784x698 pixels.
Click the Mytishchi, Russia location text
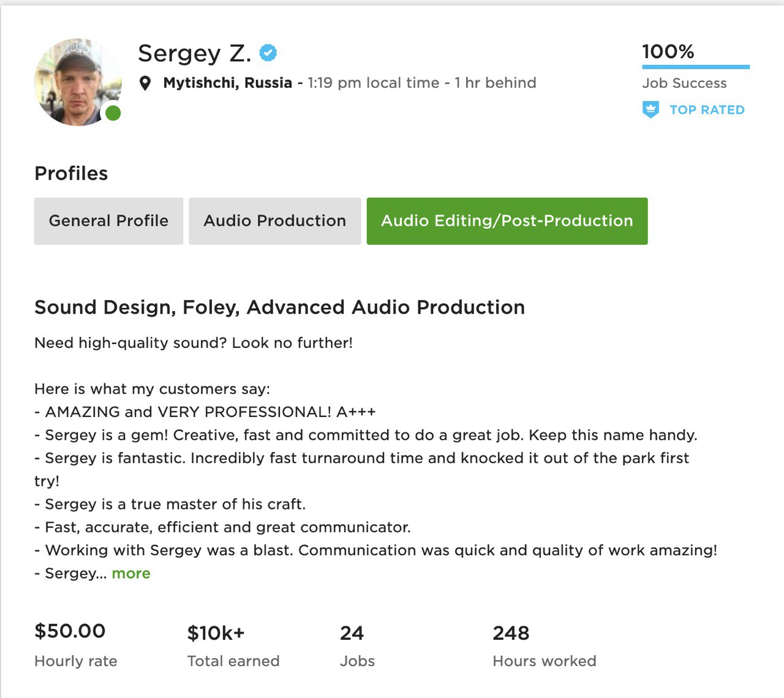(x=227, y=83)
